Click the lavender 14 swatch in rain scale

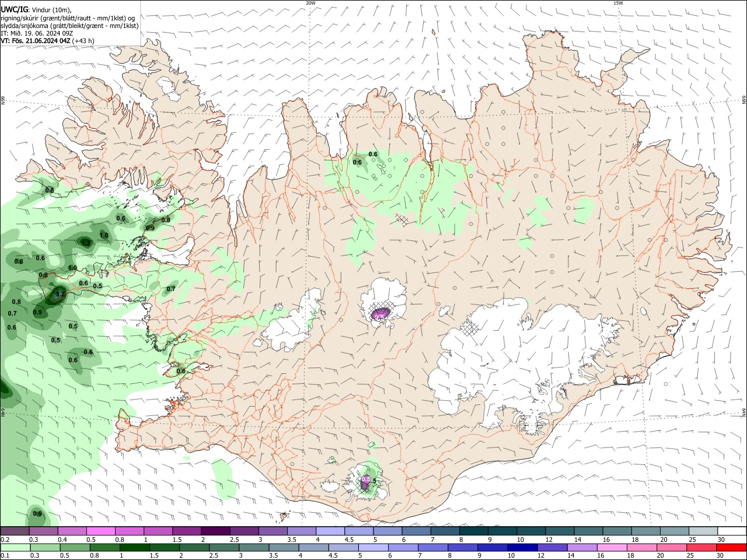pos(581,547)
